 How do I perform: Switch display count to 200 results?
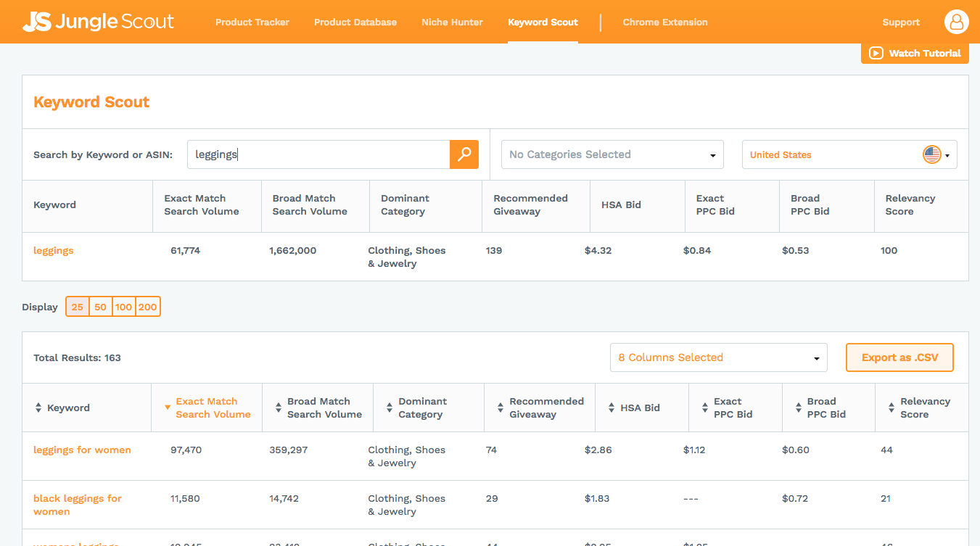(x=148, y=306)
